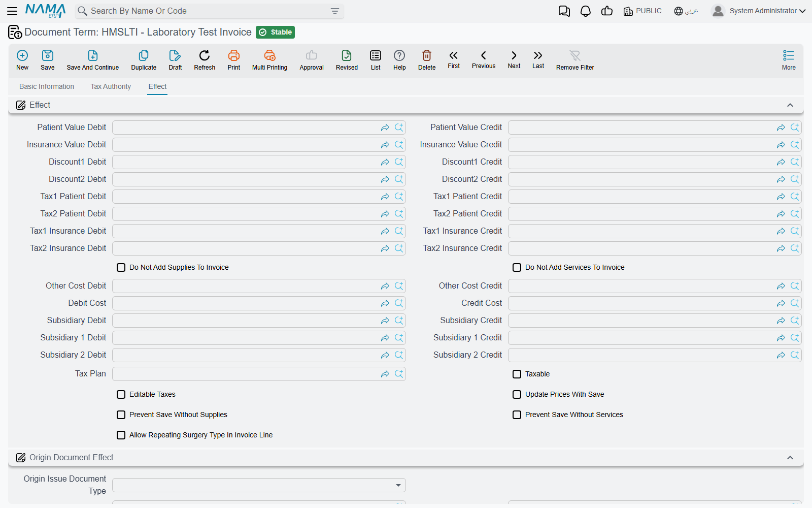
Task: Open the search filter options
Action: click(335, 11)
